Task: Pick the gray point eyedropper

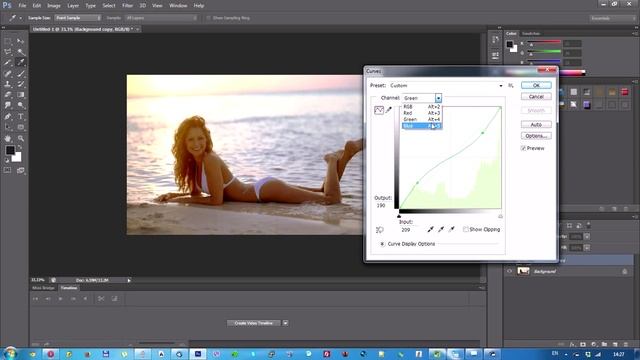Action: 441,229
